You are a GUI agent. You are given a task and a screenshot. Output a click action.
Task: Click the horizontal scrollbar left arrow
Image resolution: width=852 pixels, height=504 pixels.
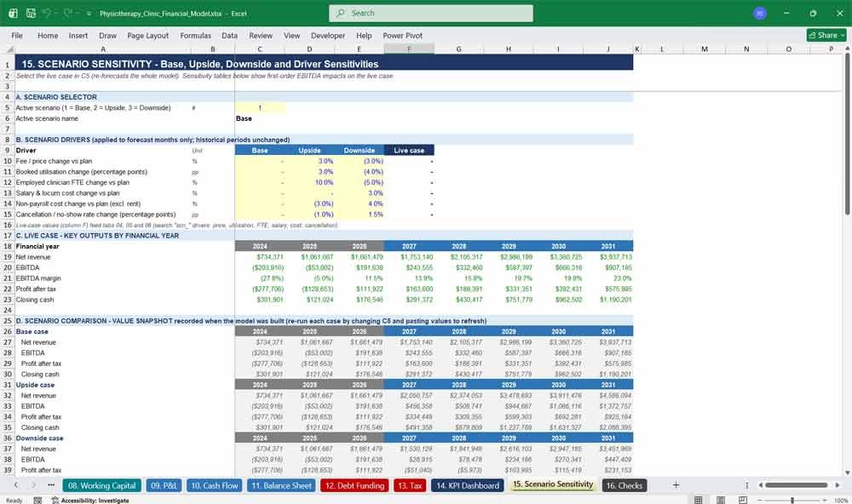point(760,485)
